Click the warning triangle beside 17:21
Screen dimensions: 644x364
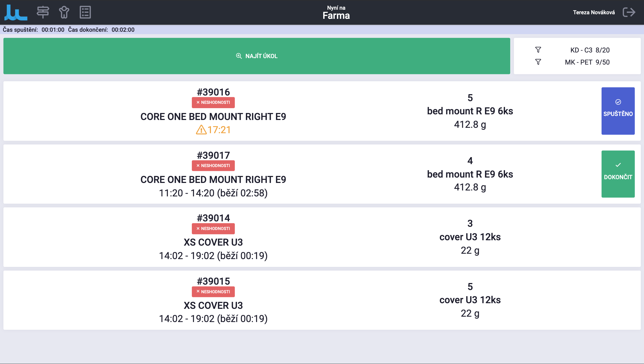pos(201,130)
